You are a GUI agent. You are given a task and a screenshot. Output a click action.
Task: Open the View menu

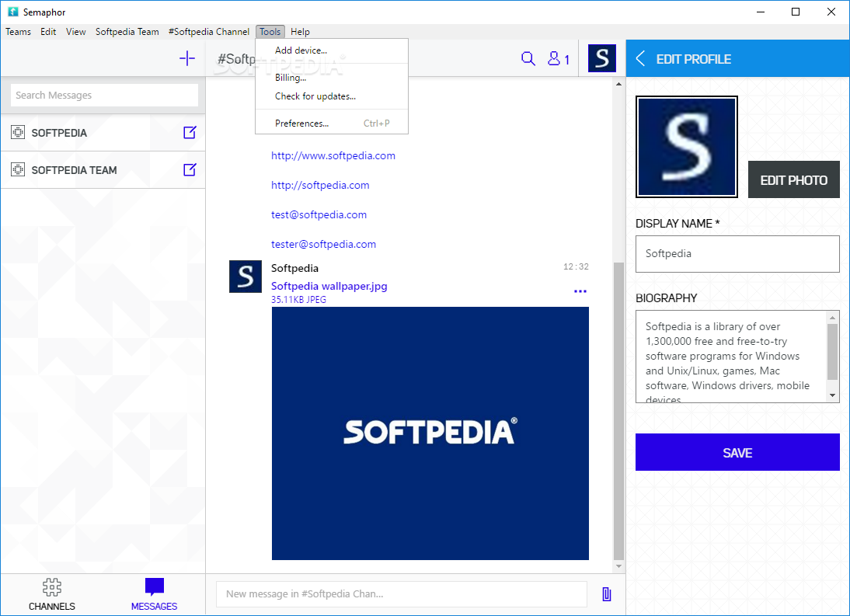[x=76, y=31]
